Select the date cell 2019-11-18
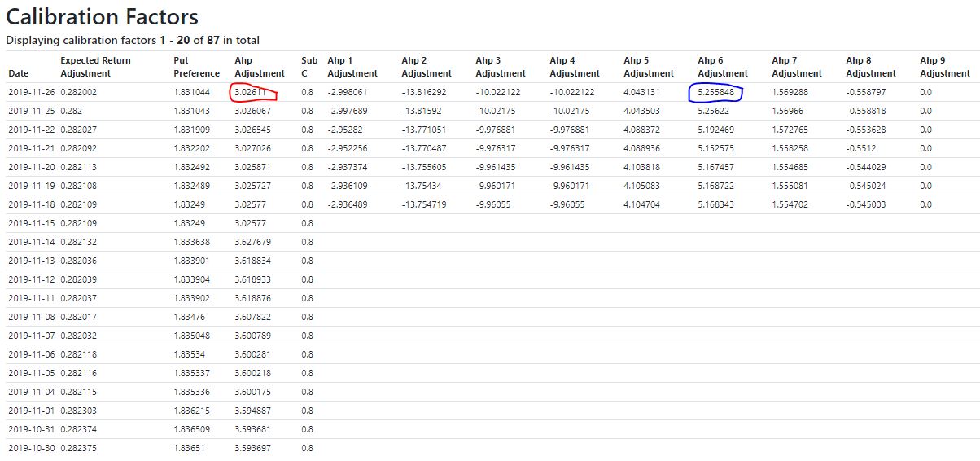This screenshot has height=461, width=980. tap(31, 204)
